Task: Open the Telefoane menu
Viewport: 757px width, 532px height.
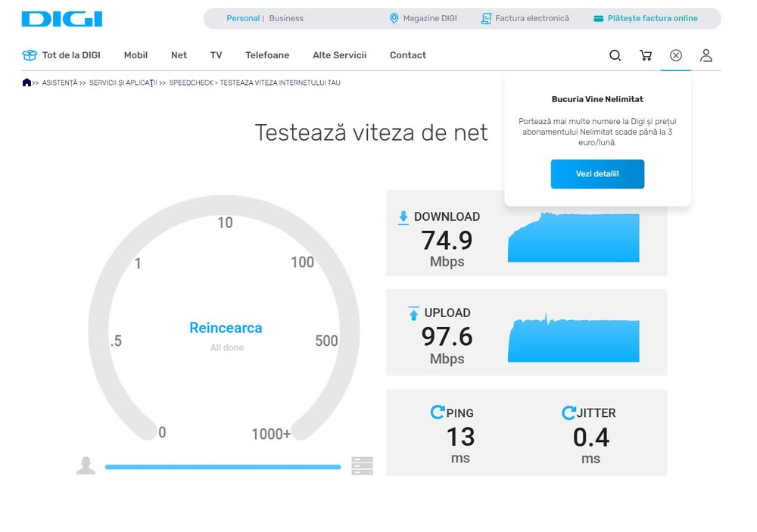Action: pos(267,55)
